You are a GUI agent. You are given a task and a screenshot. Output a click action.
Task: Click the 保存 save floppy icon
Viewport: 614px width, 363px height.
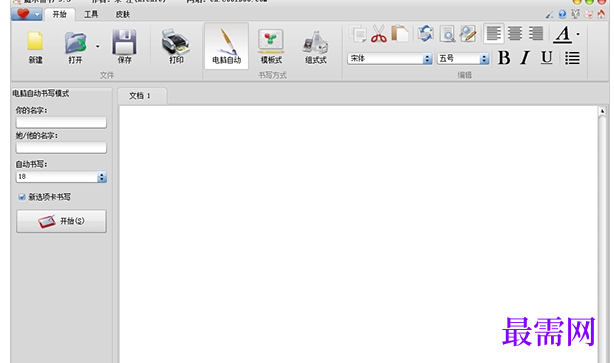coord(124,42)
